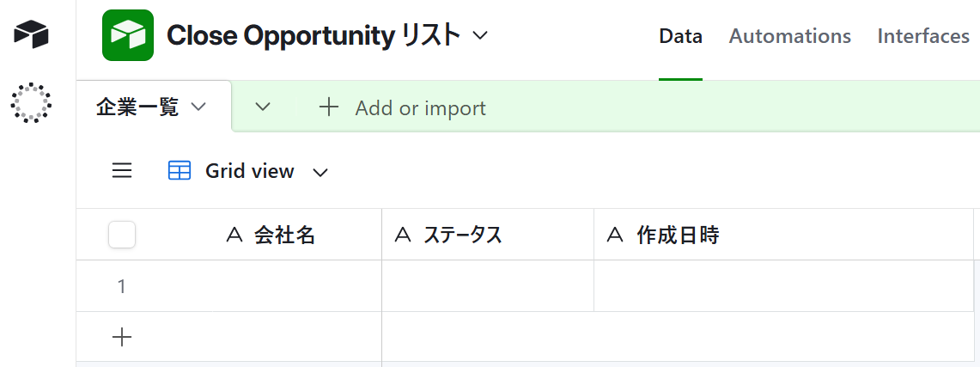Image resolution: width=980 pixels, height=367 pixels.
Task: Click the dotted circle loading icon in sidebar
Action: pyautogui.click(x=31, y=102)
